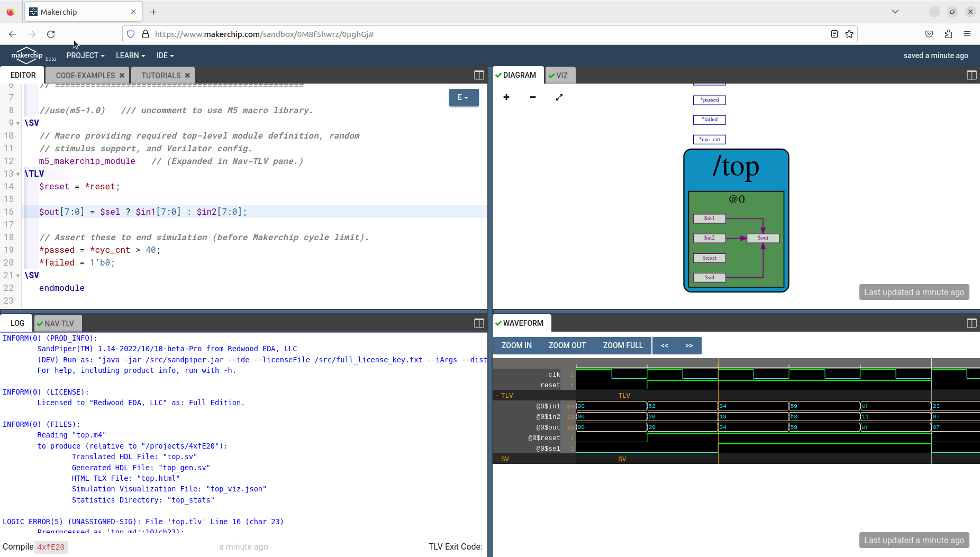The image size is (980, 557).
Task: Click the Makerchip logo in the top bar
Action: [x=27, y=55]
